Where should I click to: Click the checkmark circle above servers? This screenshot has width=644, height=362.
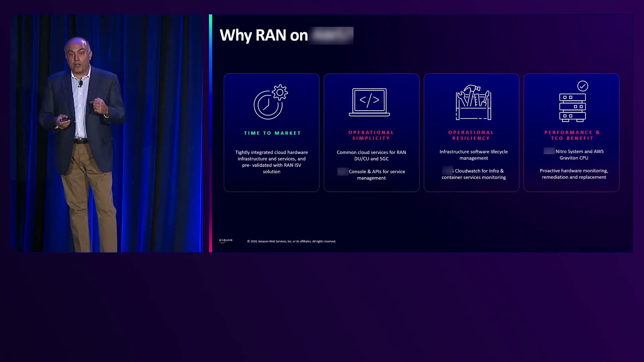(583, 86)
